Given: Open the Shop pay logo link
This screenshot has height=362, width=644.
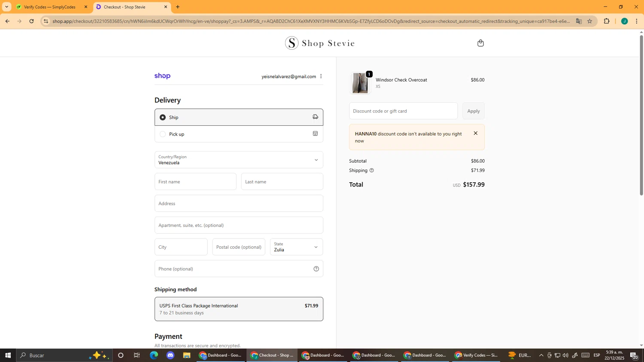Looking at the screenshot, I should pyautogui.click(x=162, y=76).
